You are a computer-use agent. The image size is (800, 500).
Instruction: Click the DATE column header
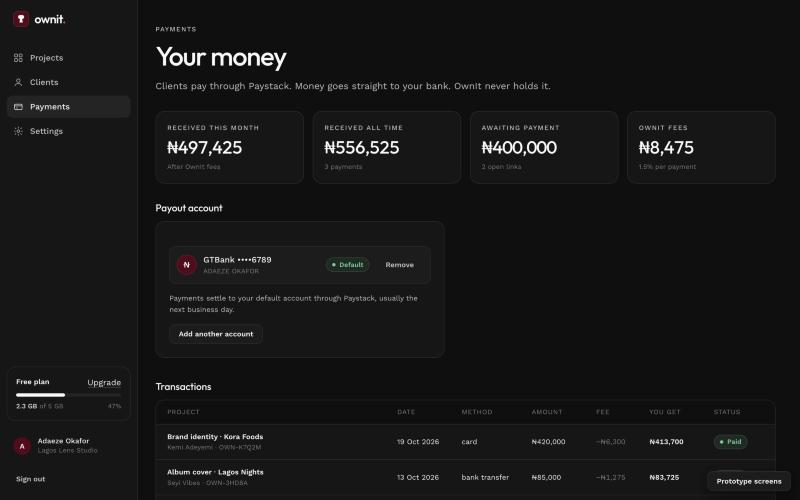coord(406,412)
